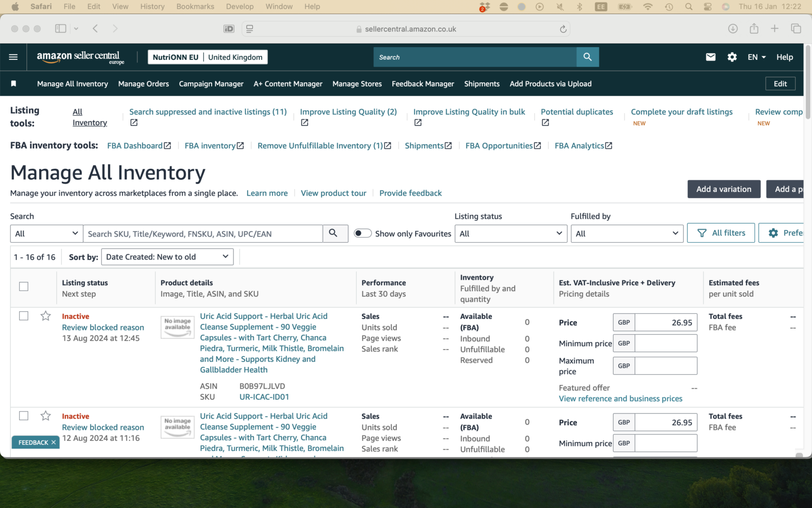
Task: Click the Edit button in nav bar
Action: [780, 84]
